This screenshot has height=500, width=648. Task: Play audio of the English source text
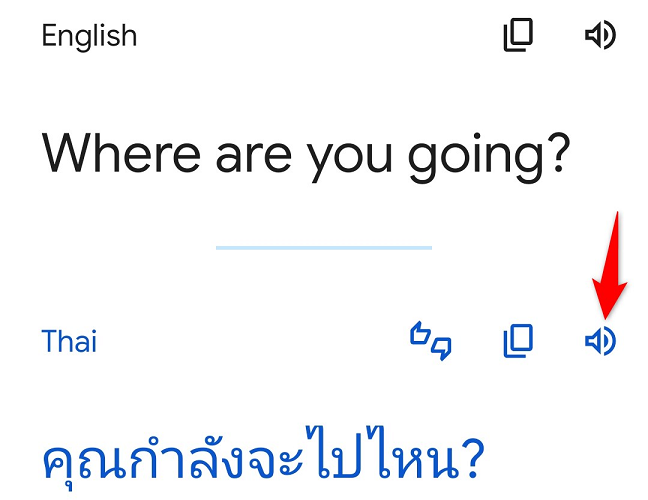(x=600, y=37)
